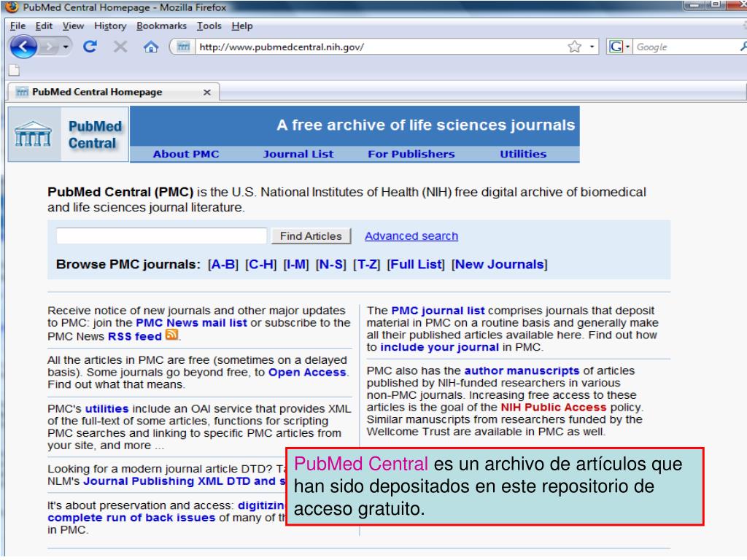The image size is (747, 560).
Task: Open the Help menu
Action: tap(242, 26)
